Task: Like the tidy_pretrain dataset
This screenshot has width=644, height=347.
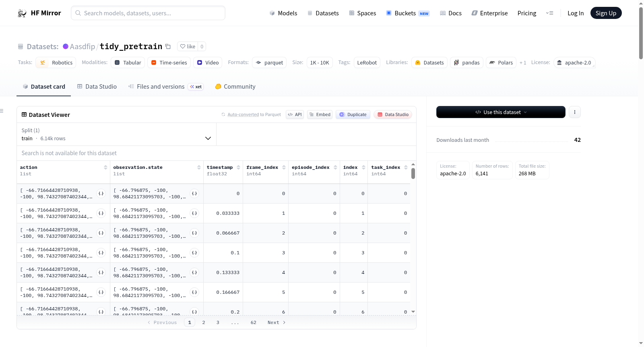Action: pyautogui.click(x=188, y=46)
